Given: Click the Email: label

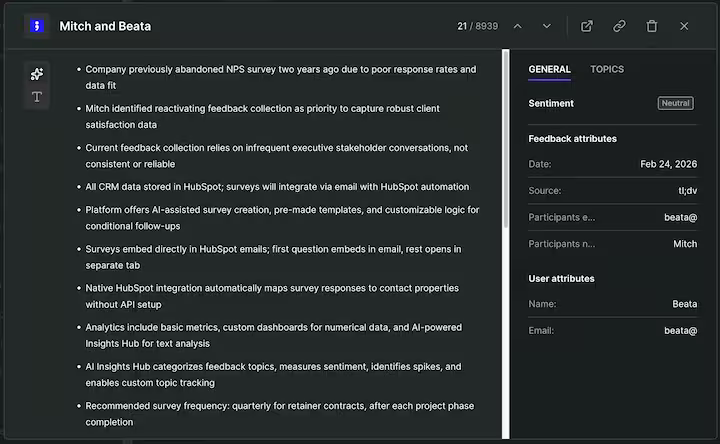Looking at the screenshot, I should coord(541,331).
